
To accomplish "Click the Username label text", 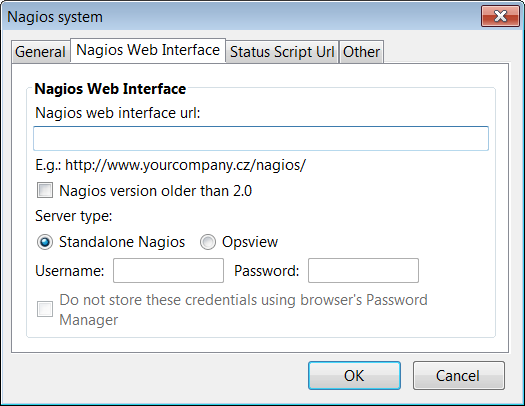I will 70,271.
